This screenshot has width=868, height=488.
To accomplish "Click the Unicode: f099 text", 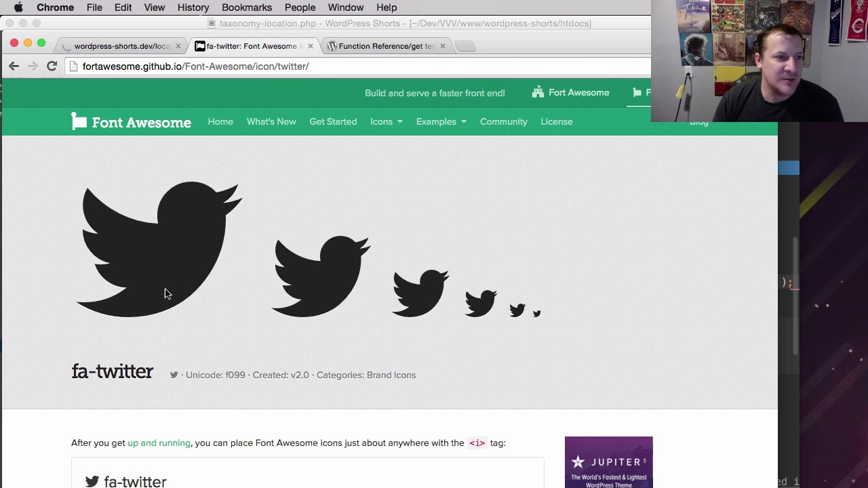I will [216, 375].
